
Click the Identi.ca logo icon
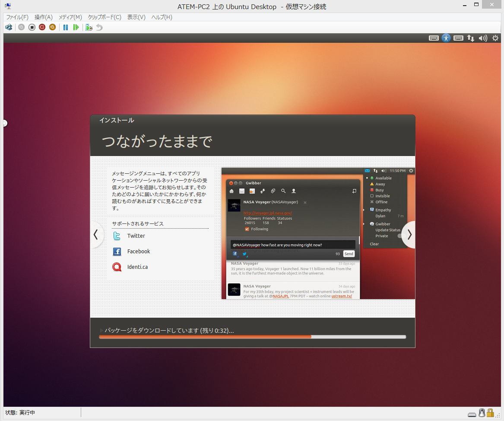pos(117,267)
